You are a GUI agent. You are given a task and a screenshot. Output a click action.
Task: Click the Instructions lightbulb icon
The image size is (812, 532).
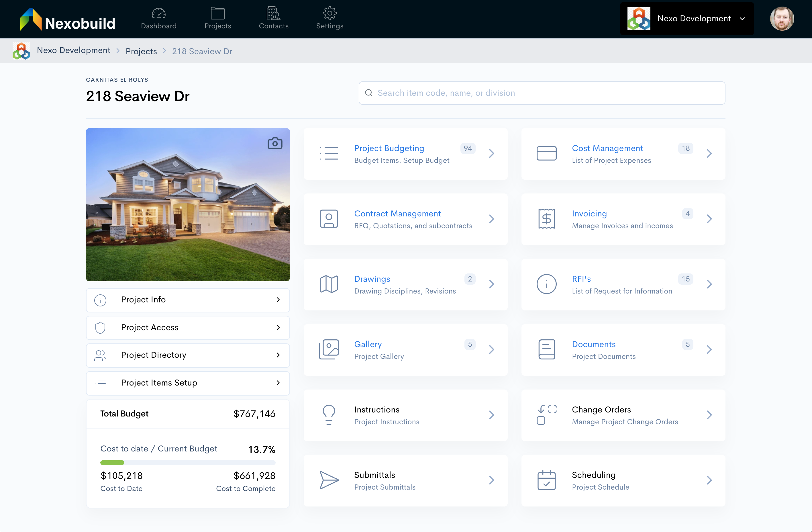tap(329, 414)
